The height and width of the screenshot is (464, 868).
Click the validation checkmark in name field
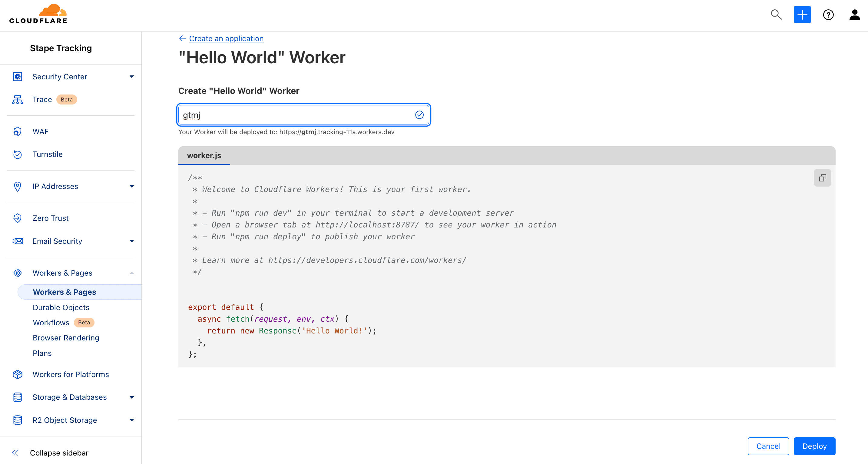click(419, 115)
